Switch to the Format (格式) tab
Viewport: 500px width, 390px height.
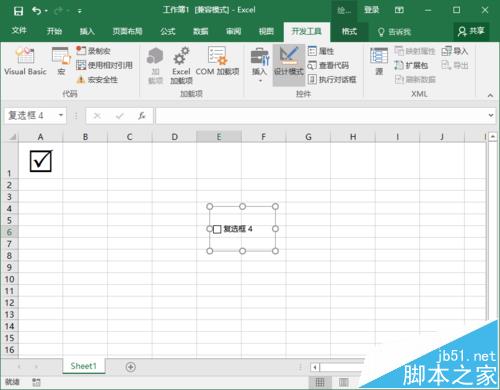[x=349, y=32]
